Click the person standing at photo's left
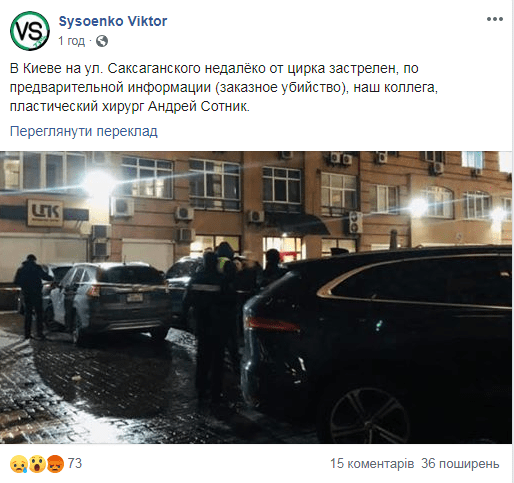 [32, 297]
